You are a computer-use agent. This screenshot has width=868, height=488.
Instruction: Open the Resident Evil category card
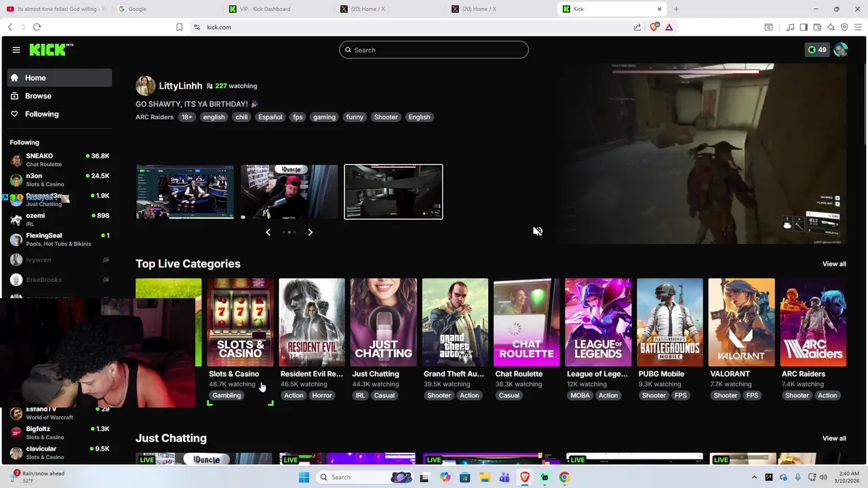click(312, 323)
